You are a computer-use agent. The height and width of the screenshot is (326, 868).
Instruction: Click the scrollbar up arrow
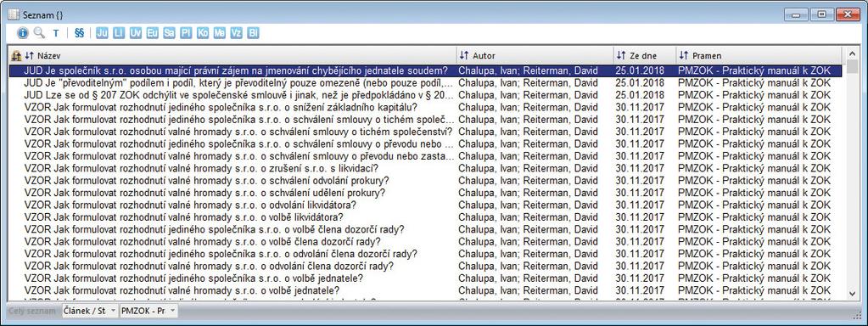pos(853,54)
